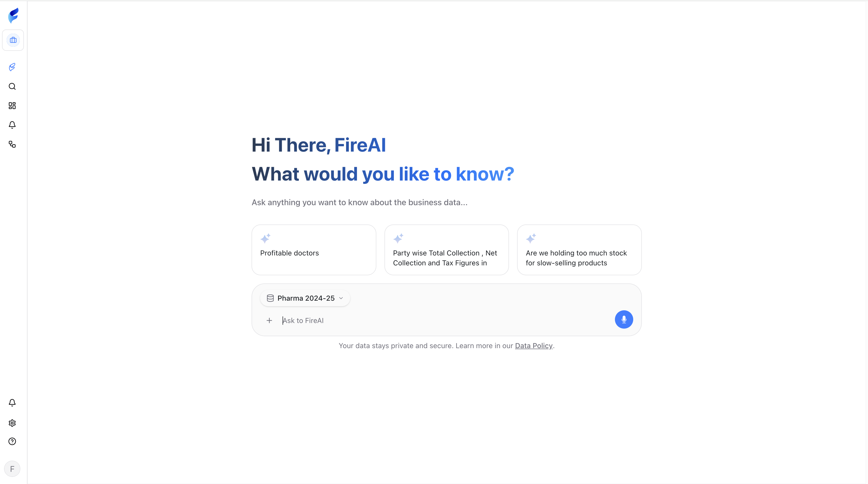Click the FireAI flame logo

click(x=13, y=15)
